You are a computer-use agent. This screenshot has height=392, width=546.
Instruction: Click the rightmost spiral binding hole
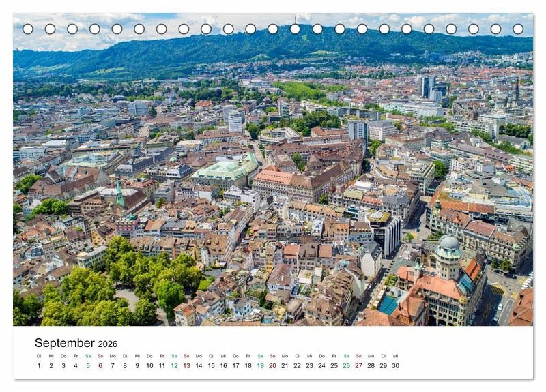click(x=518, y=29)
